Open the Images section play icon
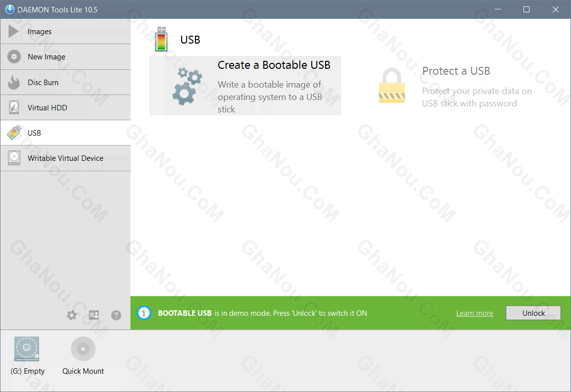The height and width of the screenshot is (392, 571). 13,31
